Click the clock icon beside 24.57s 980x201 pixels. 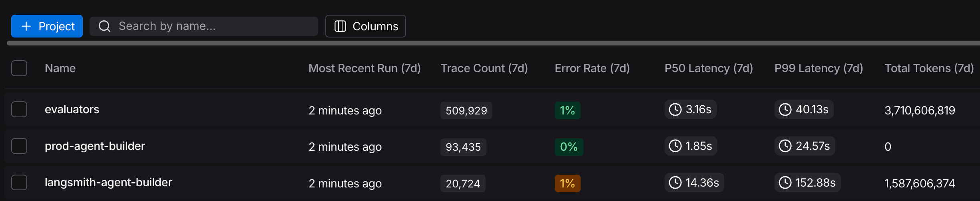click(x=785, y=146)
